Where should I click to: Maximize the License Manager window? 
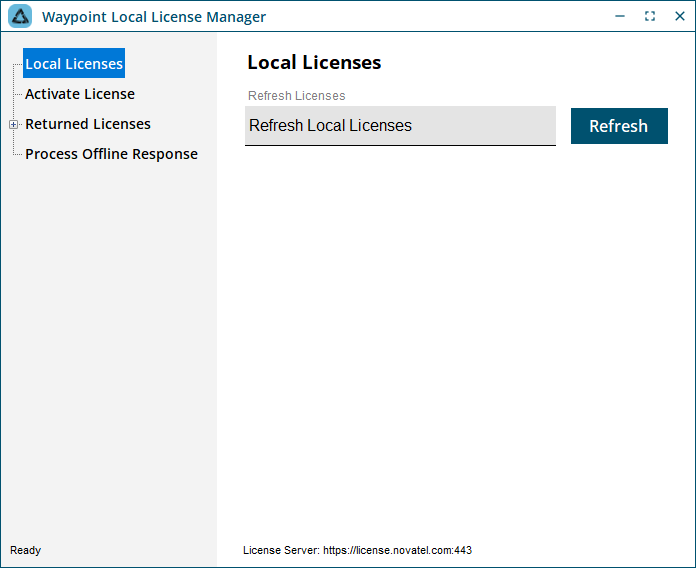click(650, 16)
